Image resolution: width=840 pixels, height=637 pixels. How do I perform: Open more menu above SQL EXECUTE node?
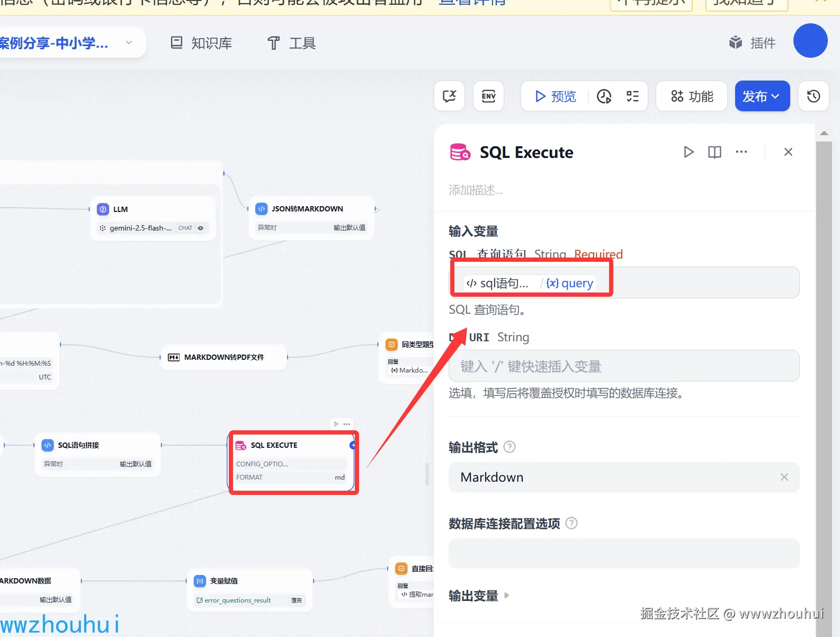coord(347,424)
